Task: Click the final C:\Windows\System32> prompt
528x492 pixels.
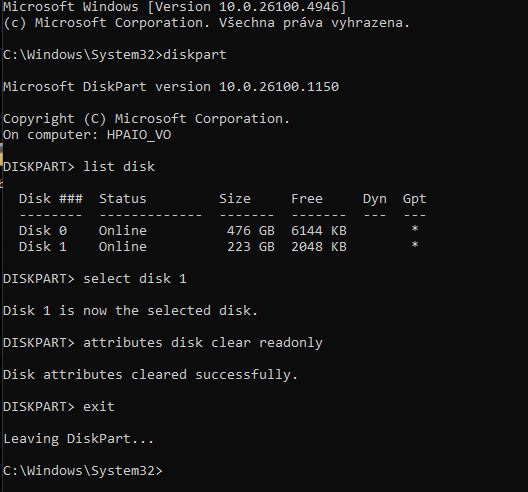Action: (x=83, y=471)
